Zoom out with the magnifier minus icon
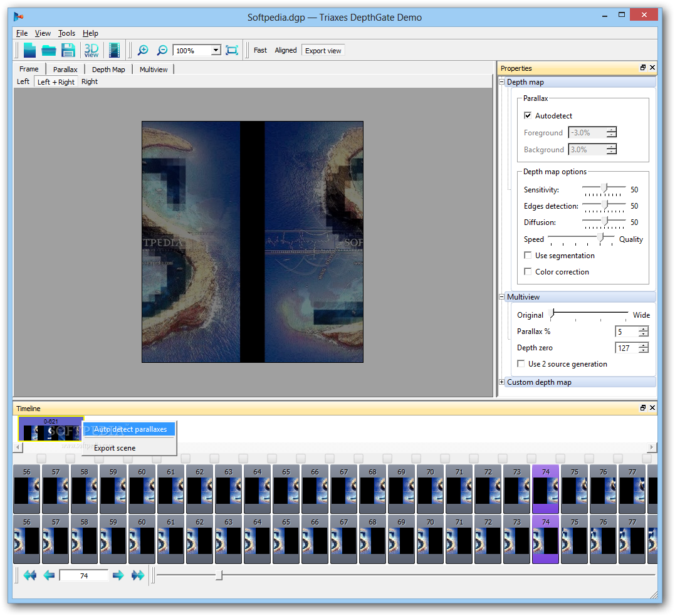The image size is (675, 616). point(162,50)
